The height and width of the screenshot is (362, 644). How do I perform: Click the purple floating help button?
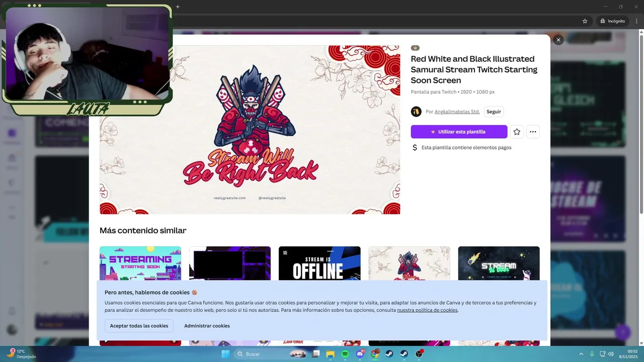click(623, 332)
